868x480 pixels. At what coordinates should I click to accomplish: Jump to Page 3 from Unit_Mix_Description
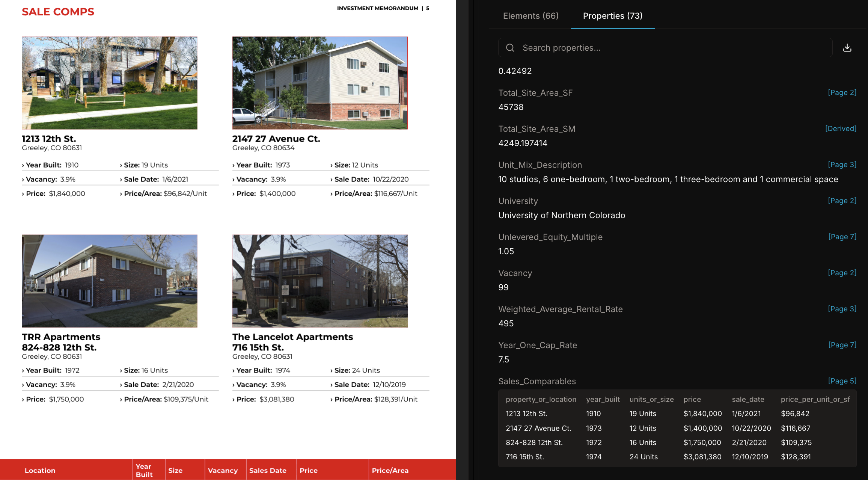[x=842, y=165]
